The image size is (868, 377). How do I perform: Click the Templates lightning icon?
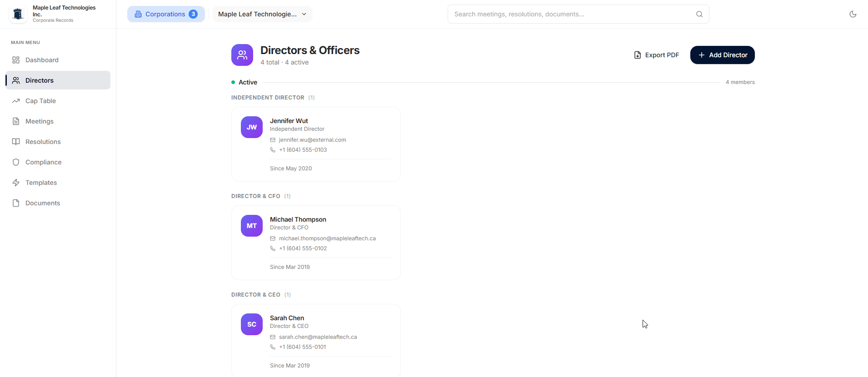[x=16, y=183]
